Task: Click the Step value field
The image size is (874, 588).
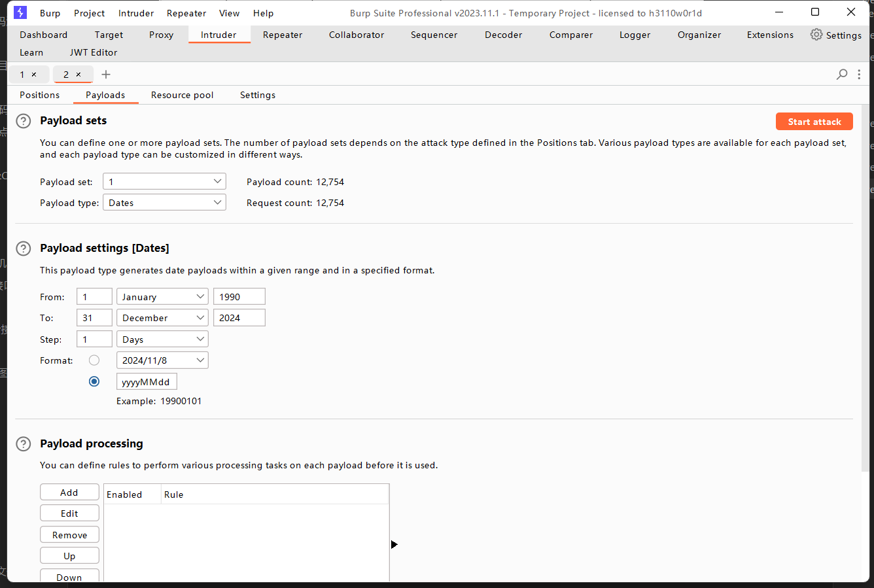Action: coord(94,339)
